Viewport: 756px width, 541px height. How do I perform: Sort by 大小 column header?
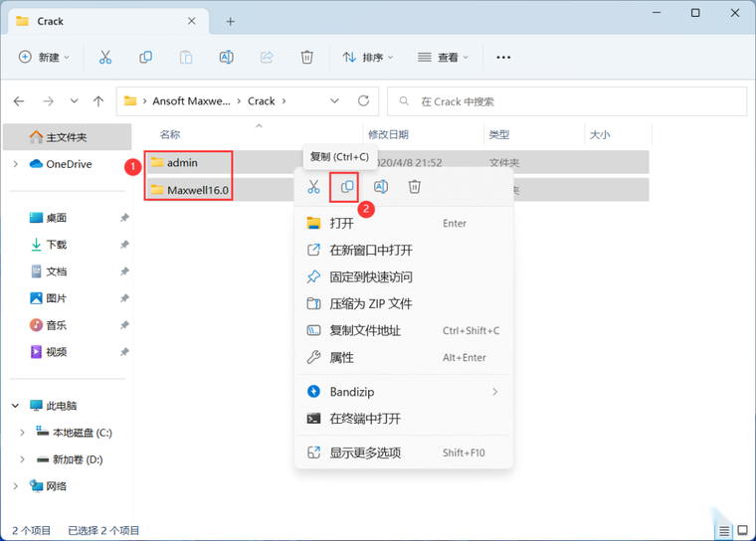coord(600,135)
